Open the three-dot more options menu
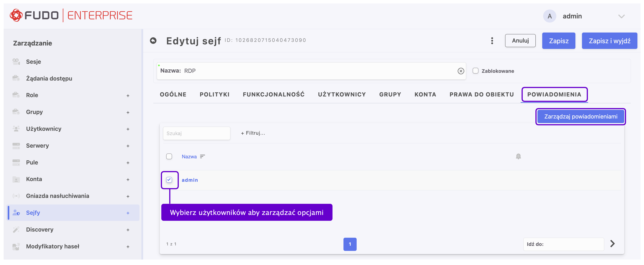Image resolution: width=644 pixels, height=265 pixels. coord(492,40)
